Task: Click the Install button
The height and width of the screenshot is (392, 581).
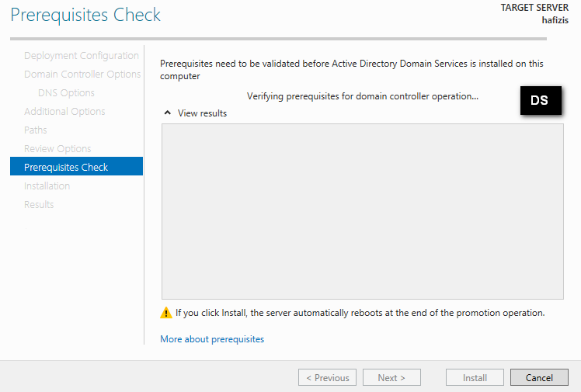Action: pyautogui.click(x=475, y=378)
